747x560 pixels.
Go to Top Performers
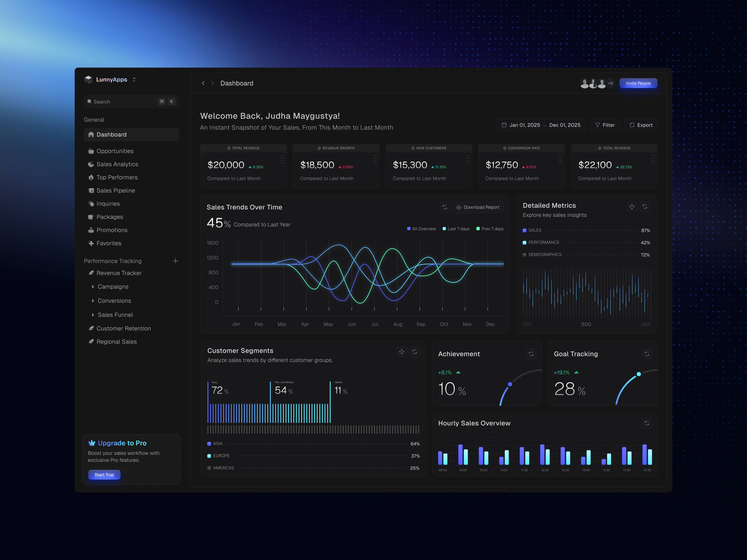tap(117, 177)
